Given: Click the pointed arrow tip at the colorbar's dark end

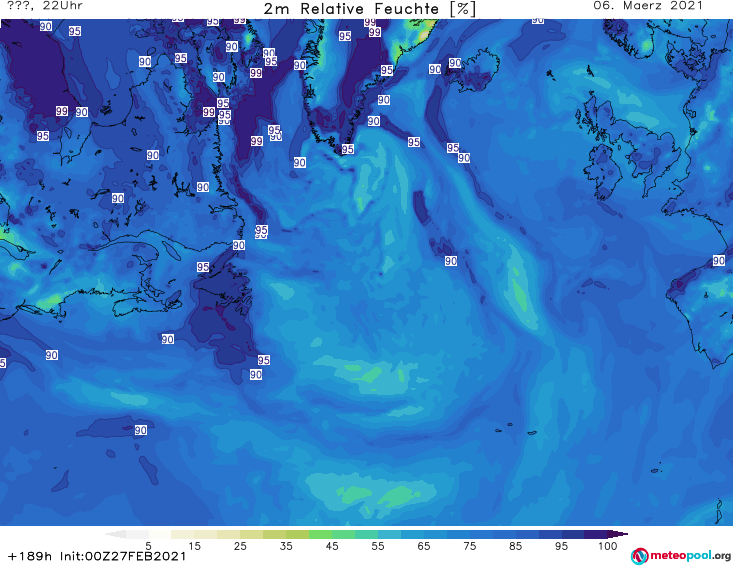Looking at the screenshot, I should [618, 534].
